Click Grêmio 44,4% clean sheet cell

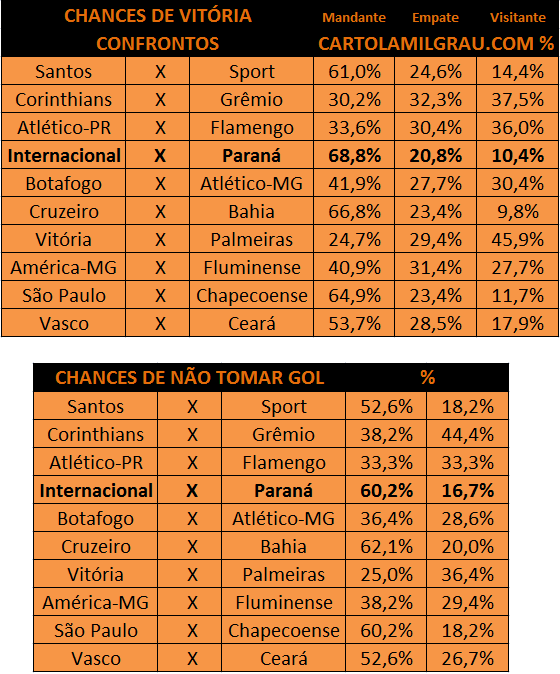(x=468, y=434)
